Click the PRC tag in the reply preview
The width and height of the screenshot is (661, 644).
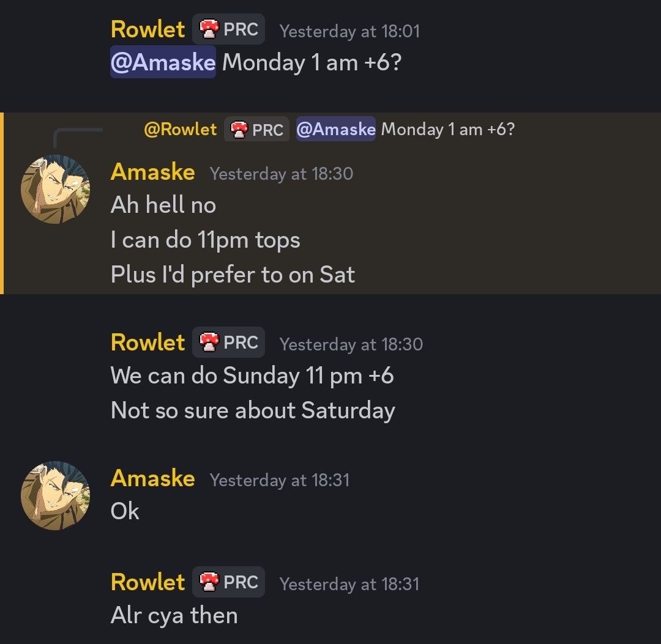tap(256, 130)
